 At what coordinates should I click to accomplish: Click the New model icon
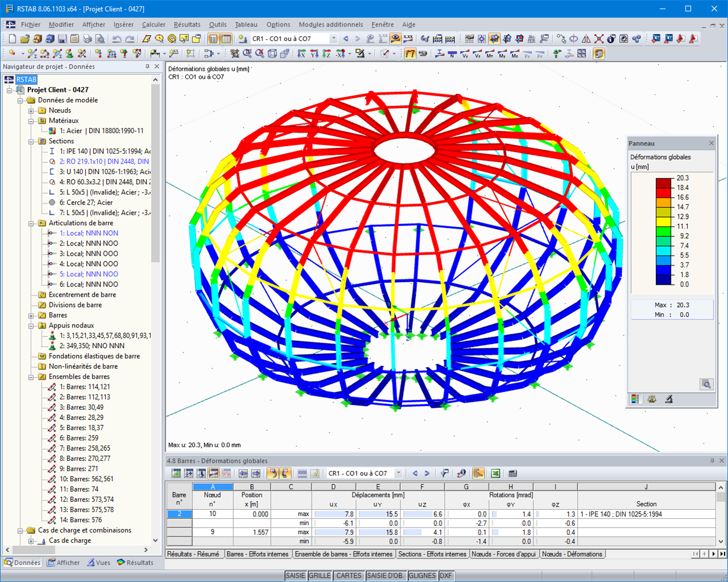[12, 39]
